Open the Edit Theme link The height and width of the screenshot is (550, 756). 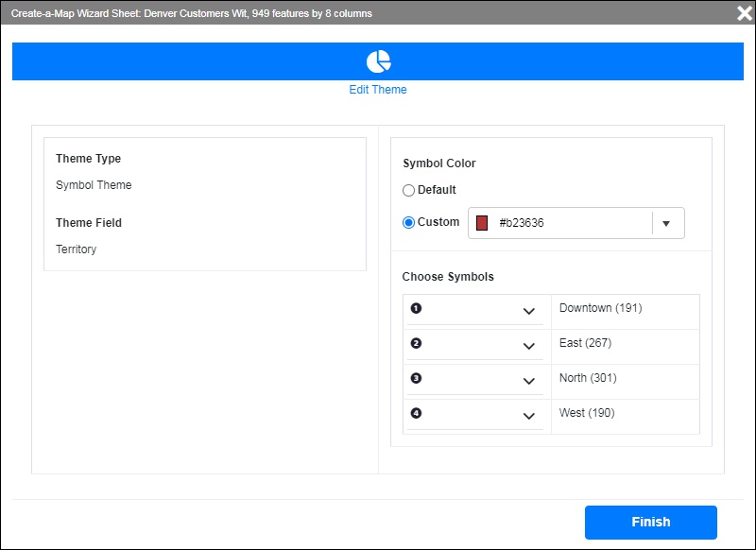(378, 89)
